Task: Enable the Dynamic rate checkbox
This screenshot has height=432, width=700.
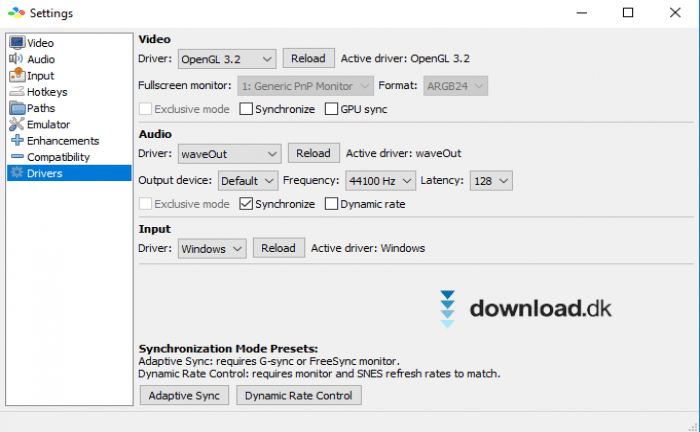Action: pos(331,204)
